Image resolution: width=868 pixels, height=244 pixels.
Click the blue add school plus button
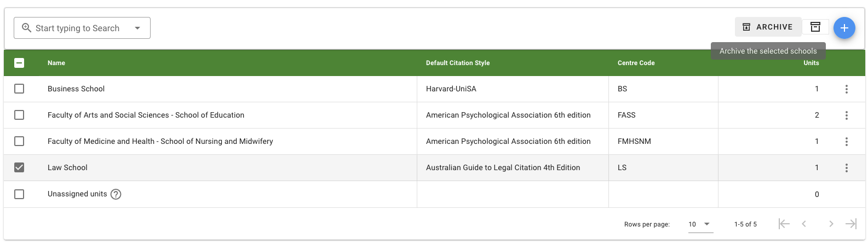[x=844, y=28]
